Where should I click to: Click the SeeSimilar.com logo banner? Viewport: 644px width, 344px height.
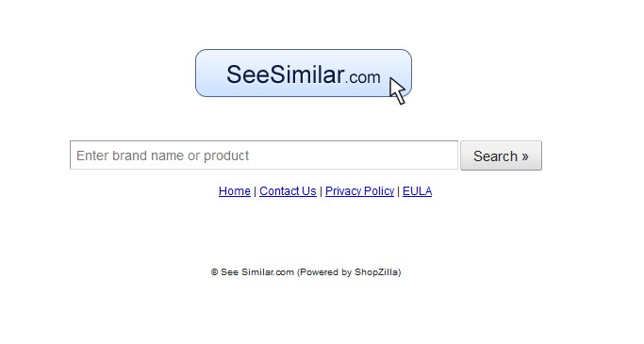pos(304,74)
